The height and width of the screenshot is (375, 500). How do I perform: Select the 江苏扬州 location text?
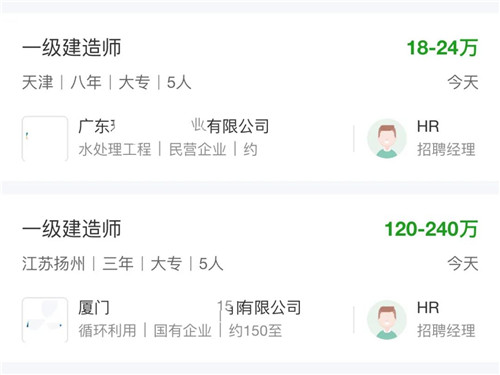(x=54, y=264)
